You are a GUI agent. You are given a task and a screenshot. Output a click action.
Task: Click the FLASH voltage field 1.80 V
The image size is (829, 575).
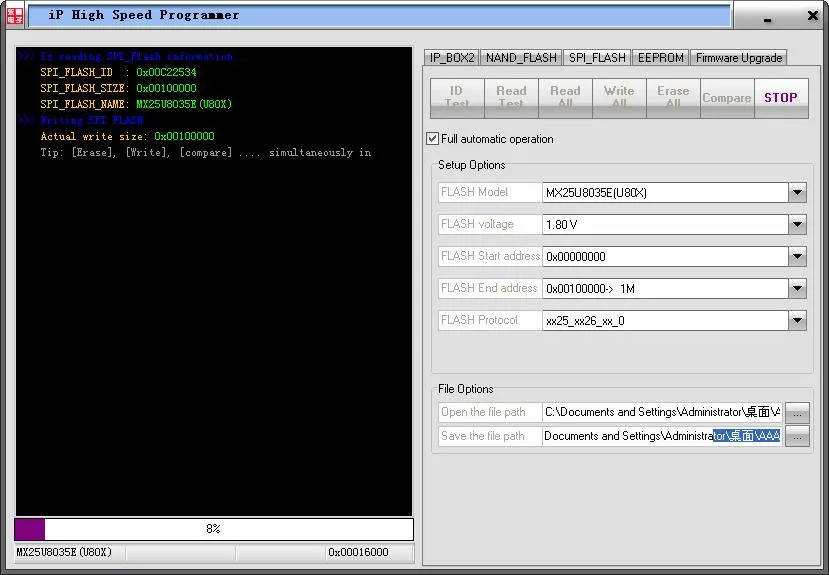click(665, 225)
